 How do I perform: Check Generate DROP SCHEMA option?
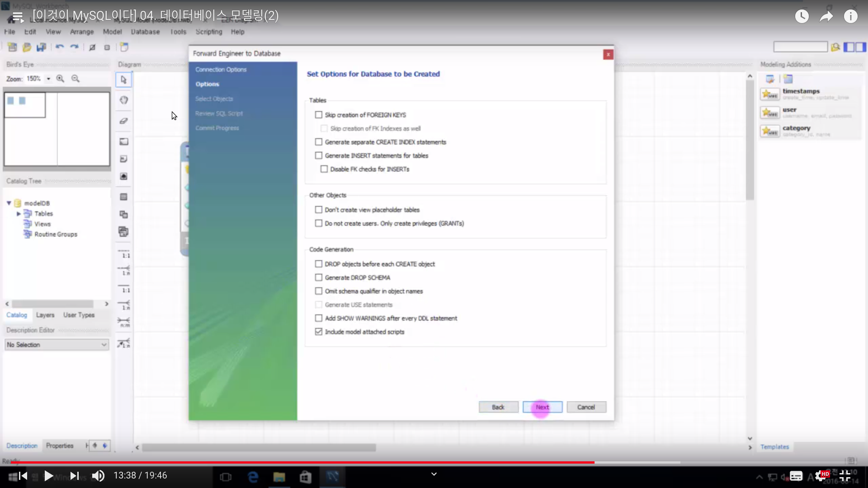click(x=319, y=277)
